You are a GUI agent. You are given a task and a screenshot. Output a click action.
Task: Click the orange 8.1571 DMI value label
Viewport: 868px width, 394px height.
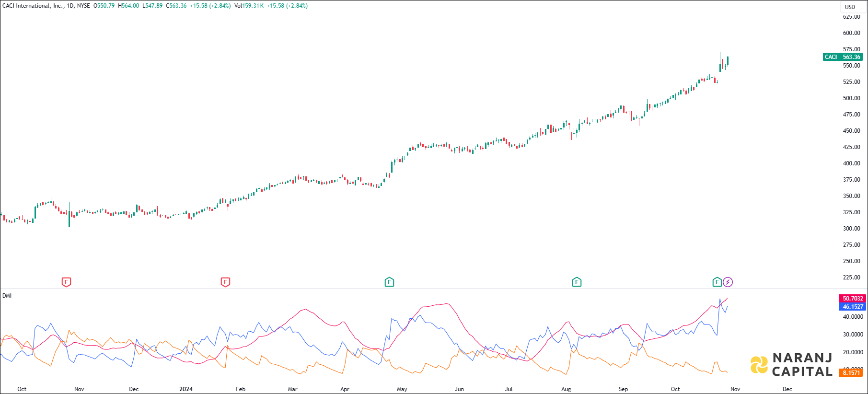pyautogui.click(x=851, y=373)
